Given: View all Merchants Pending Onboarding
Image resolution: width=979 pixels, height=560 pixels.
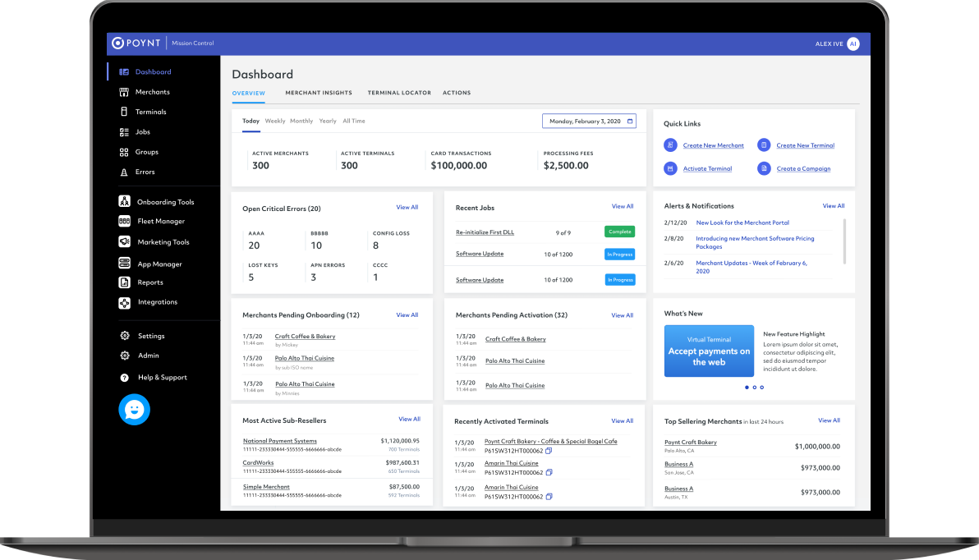Looking at the screenshot, I should 407,314.
